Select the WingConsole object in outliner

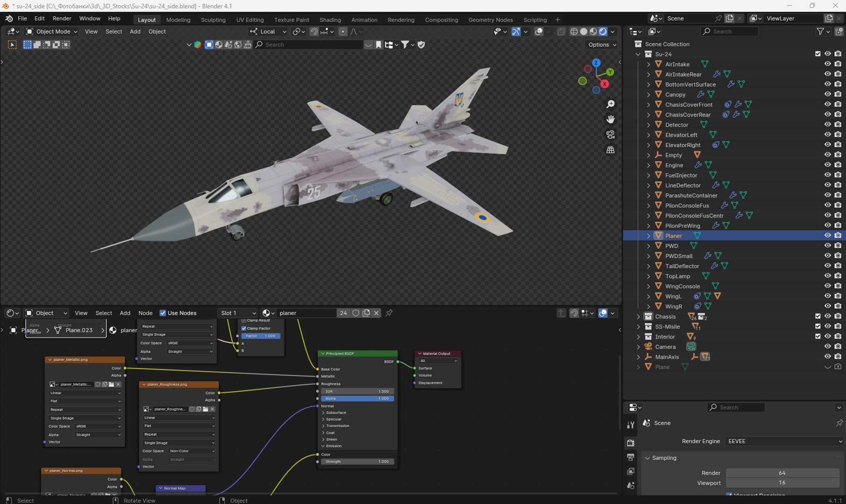682,286
